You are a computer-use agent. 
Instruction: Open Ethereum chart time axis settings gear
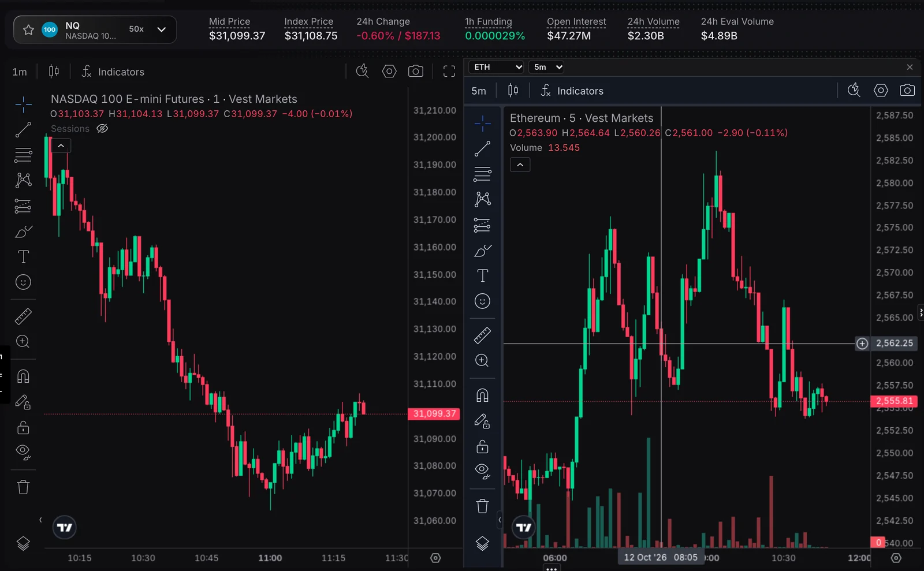coord(896,558)
